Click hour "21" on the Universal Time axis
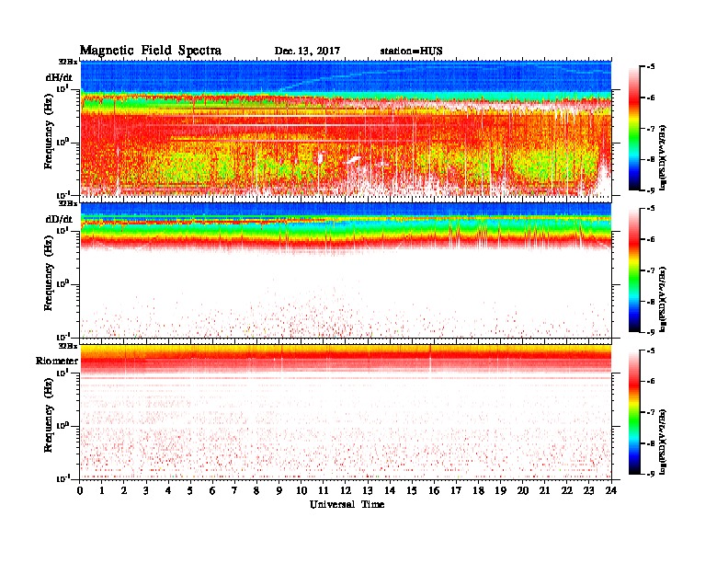The width and height of the screenshot is (728, 563). (544, 490)
